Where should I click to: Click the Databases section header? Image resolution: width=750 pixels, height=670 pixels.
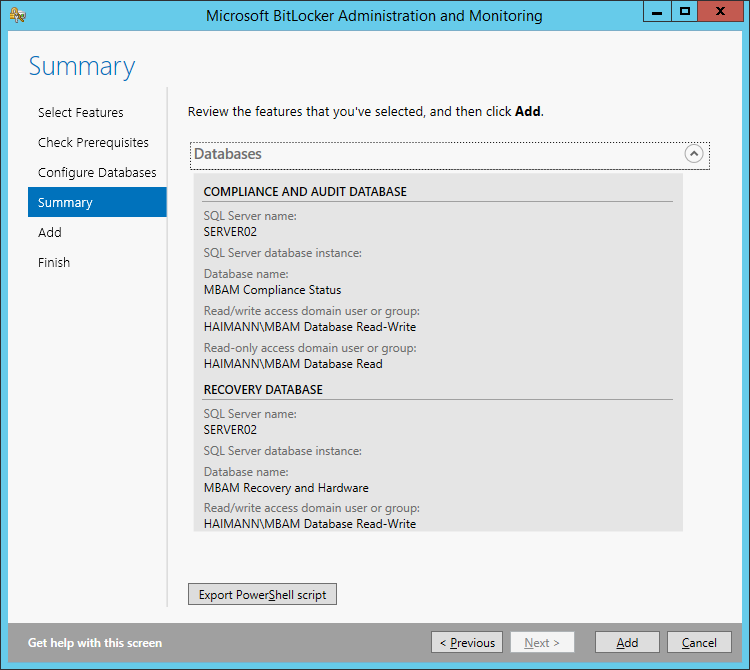coord(450,155)
